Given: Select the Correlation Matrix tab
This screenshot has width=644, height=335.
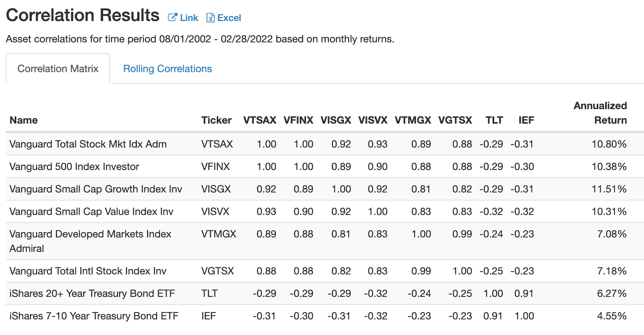Looking at the screenshot, I should (58, 69).
